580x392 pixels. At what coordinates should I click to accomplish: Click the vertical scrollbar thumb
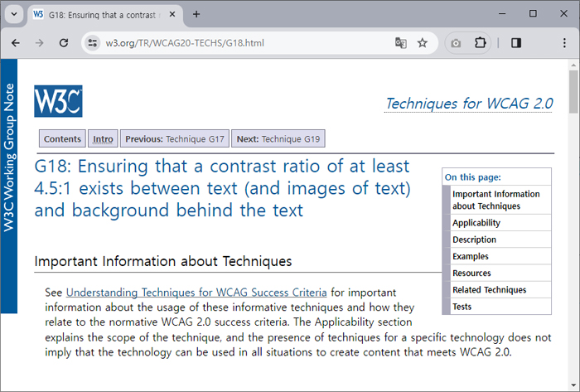(573, 92)
